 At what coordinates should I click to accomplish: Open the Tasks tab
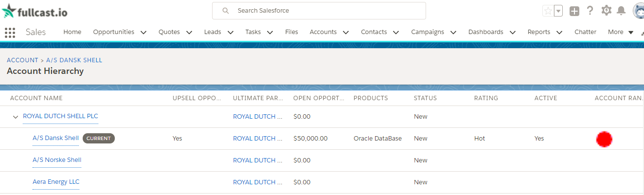click(x=253, y=32)
